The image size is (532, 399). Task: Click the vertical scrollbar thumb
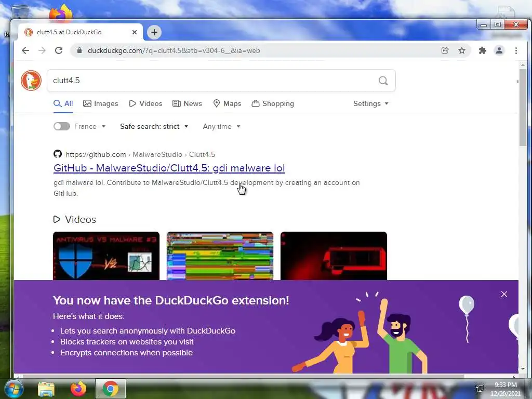(523, 107)
